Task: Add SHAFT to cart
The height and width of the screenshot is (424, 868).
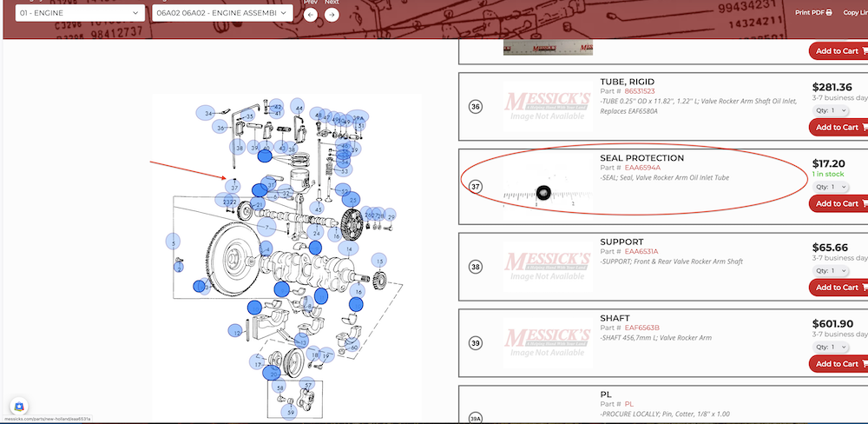Action: tap(838, 363)
